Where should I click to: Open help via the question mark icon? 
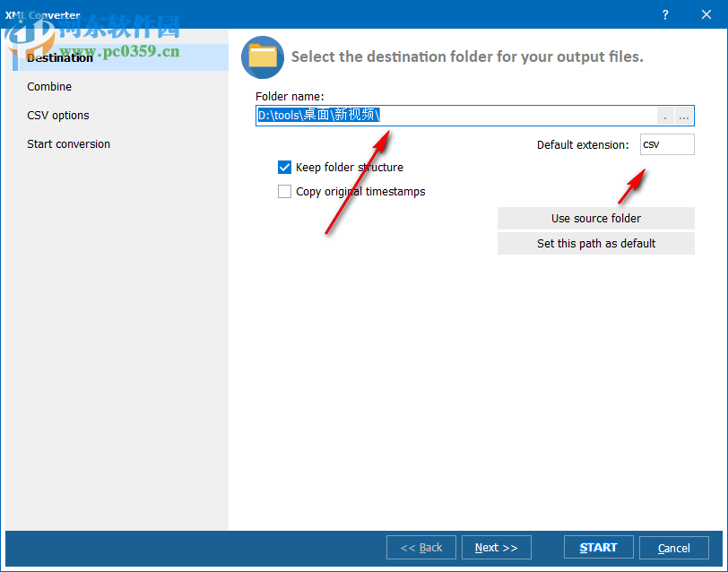click(x=664, y=14)
